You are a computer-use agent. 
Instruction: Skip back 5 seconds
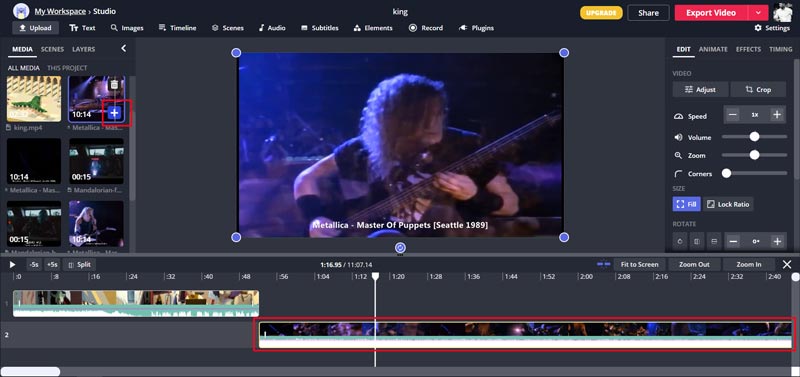pos(34,265)
